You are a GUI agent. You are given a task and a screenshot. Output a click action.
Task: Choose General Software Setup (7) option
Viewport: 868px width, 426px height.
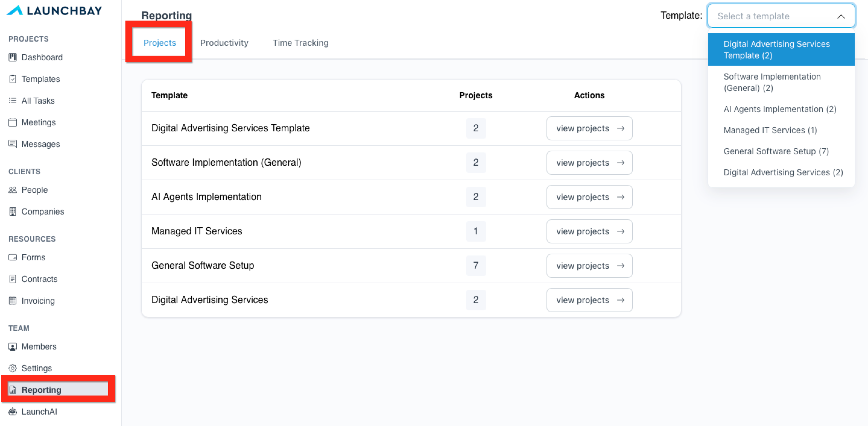click(x=781, y=152)
